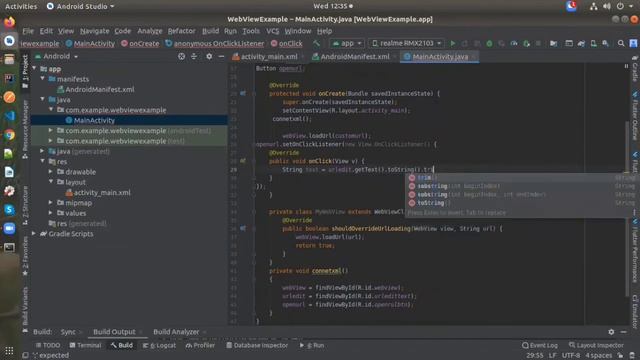
Task: Click the Make Project hammer icon
Action: tap(316, 43)
